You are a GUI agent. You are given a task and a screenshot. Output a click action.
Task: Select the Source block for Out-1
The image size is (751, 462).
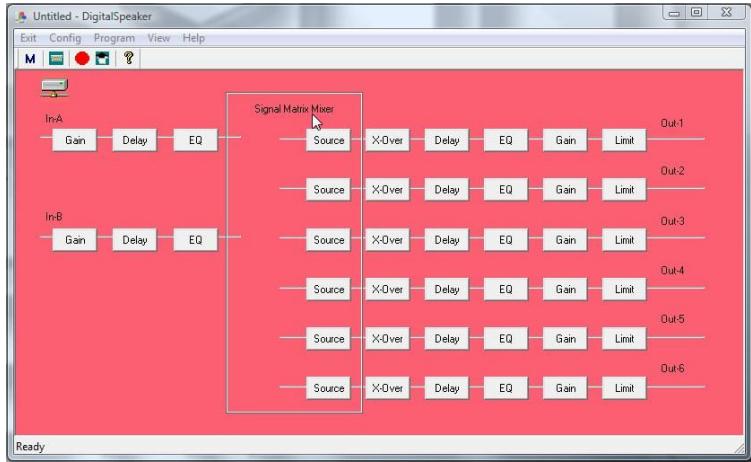click(x=329, y=140)
